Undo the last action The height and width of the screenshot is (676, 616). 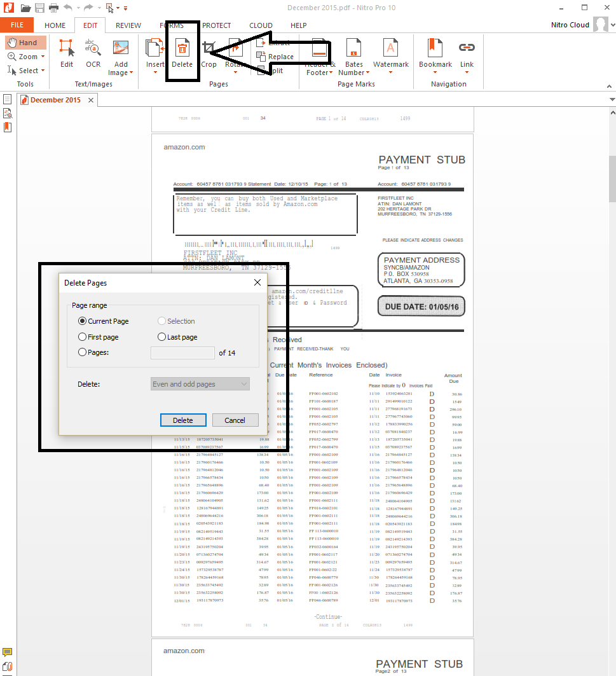(67, 8)
